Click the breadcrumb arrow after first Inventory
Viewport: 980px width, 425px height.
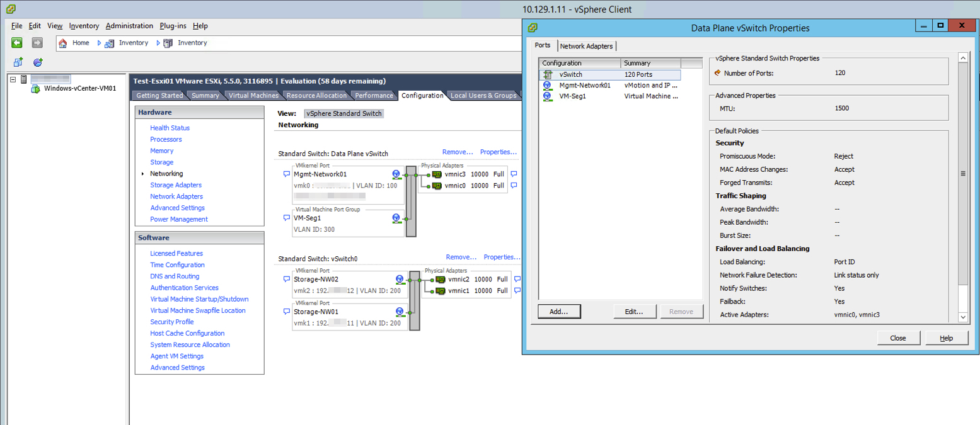point(158,43)
